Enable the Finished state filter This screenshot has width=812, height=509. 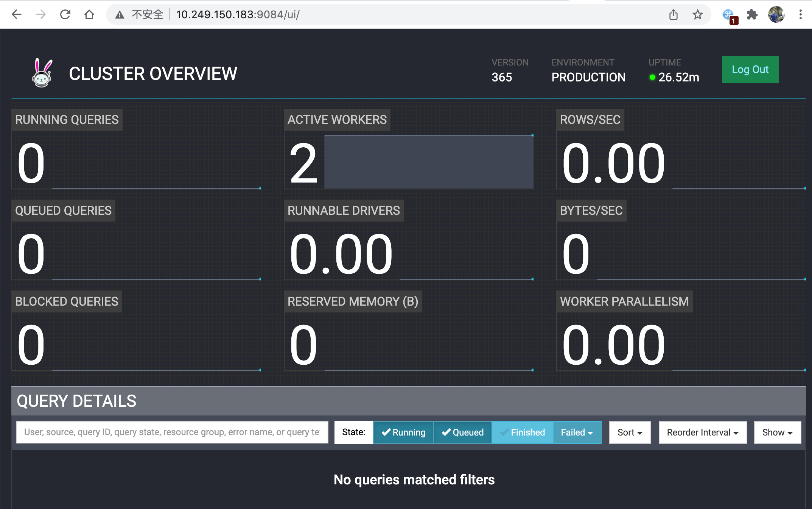(522, 432)
